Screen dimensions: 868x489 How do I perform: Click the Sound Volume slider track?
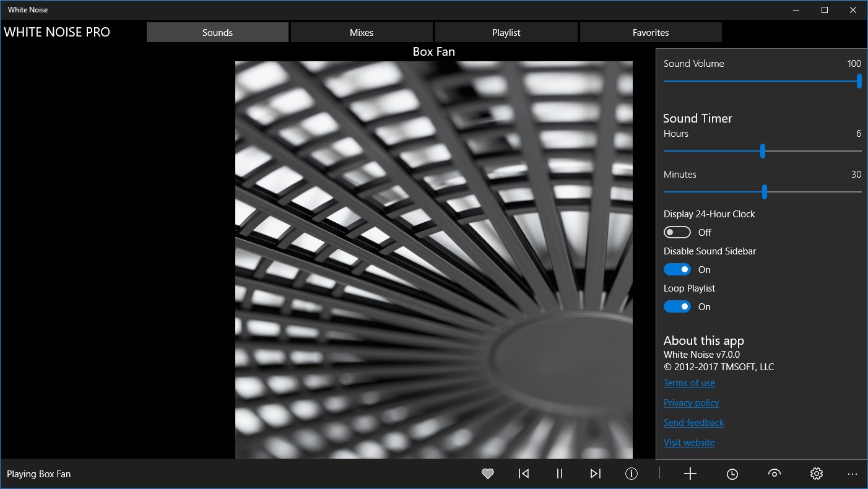(x=762, y=81)
